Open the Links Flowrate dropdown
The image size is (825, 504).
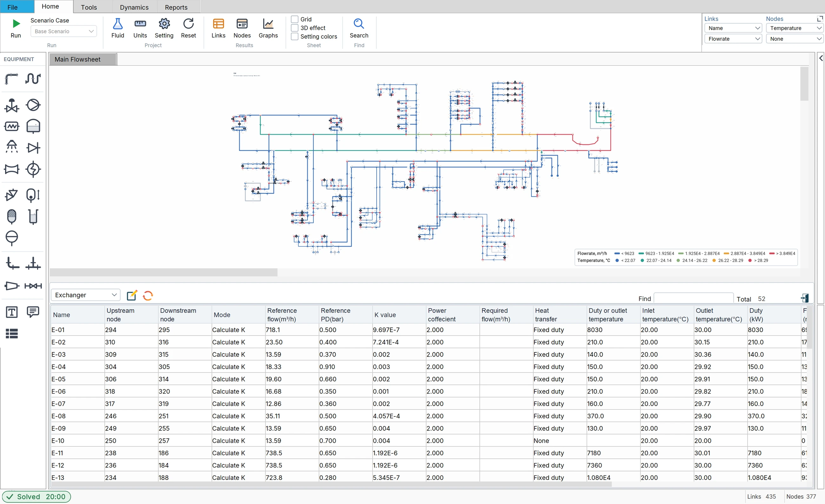tap(733, 39)
